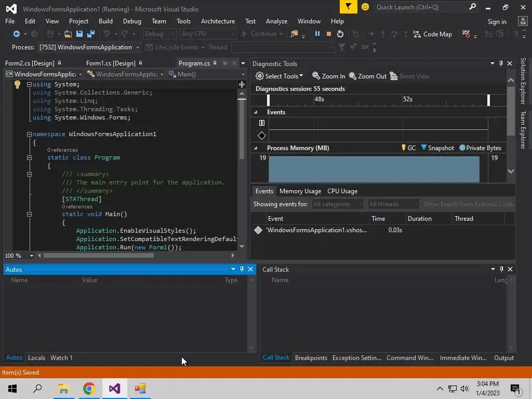Open the Analyze menu
Screen dimensions: 532x399
(276, 21)
